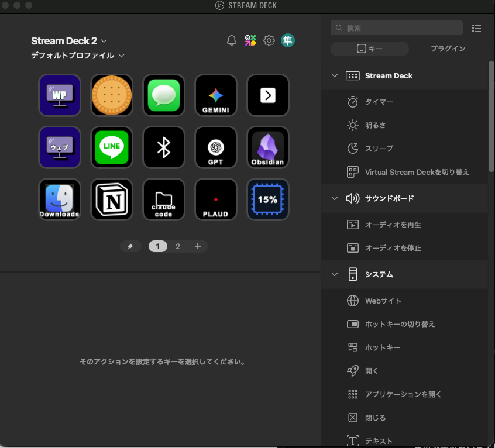Collapse the サウンドボード category
Image resolution: width=495 pixels, height=448 pixels.
click(x=335, y=198)
